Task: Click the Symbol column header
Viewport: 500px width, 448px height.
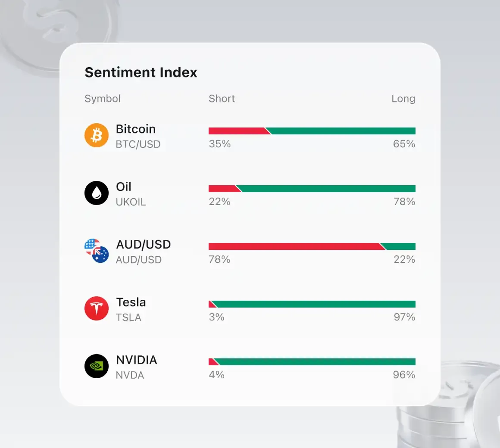Action: pyautogui.click(x=103, y=99)
